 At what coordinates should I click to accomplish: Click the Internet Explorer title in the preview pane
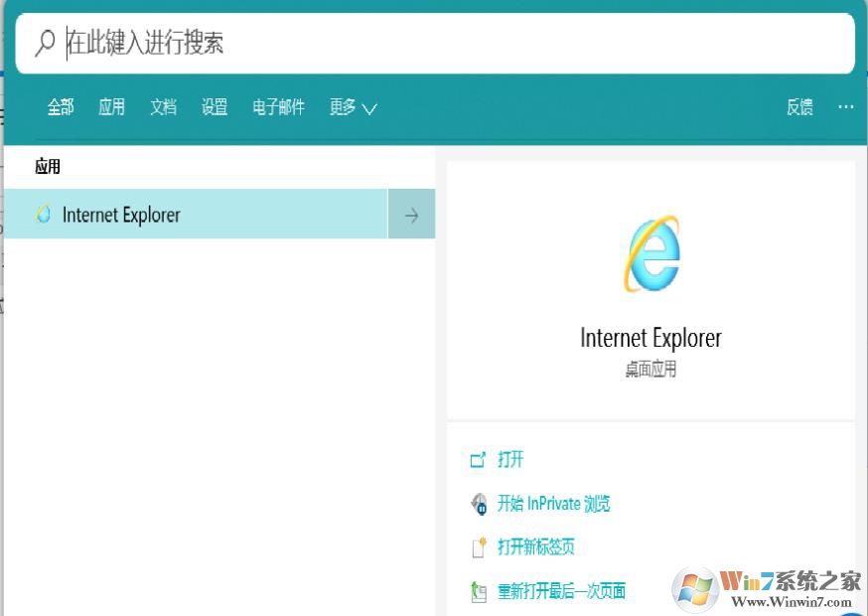pos(651,338)
